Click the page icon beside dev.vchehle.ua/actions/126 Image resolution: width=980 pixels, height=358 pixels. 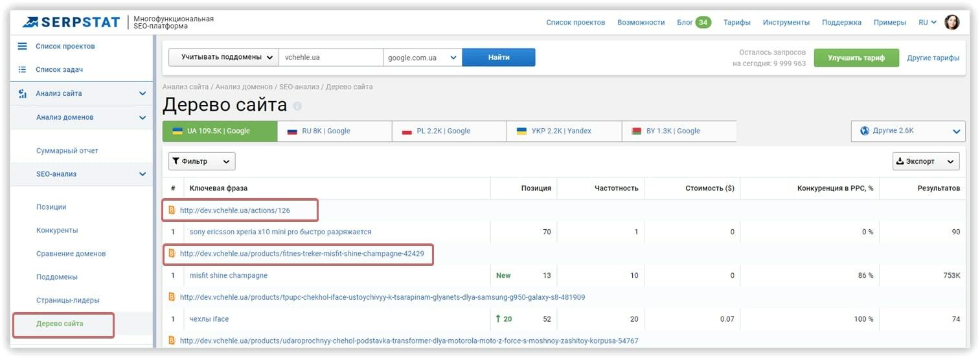pos(172,210)
